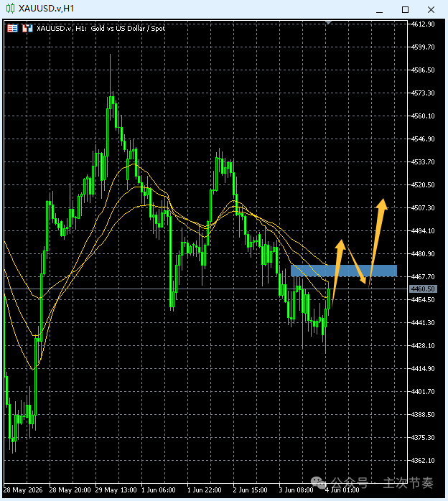Click the price scale value 4441.30
Viewport: 448px width, 501px height.
click(x=423, y=323)
